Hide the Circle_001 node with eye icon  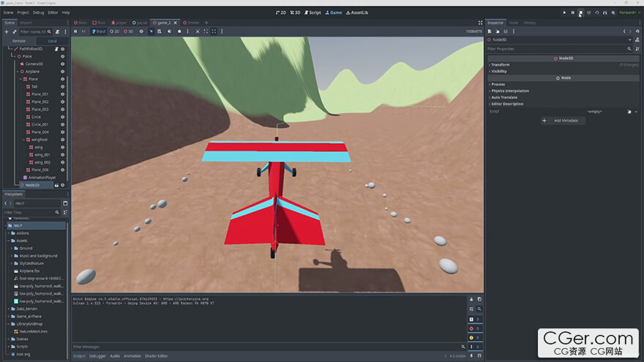point(62,124)
